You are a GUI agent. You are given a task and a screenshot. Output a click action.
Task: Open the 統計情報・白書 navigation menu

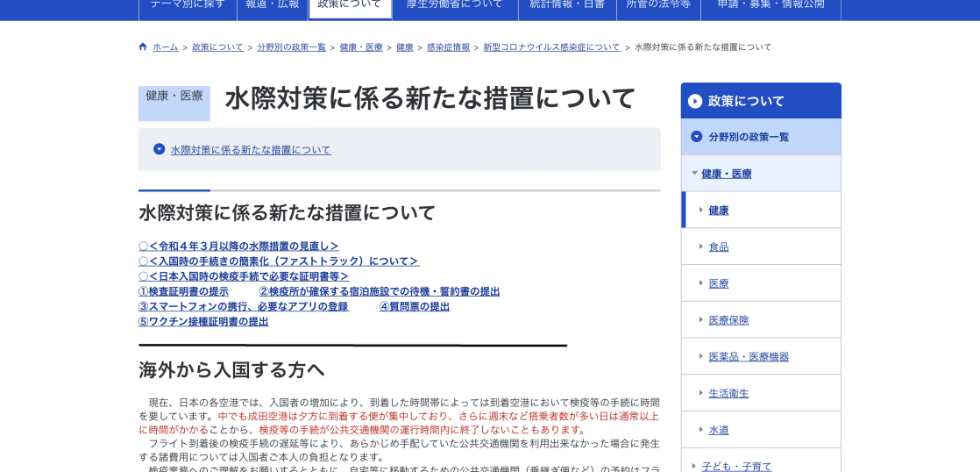coord(567,4)
